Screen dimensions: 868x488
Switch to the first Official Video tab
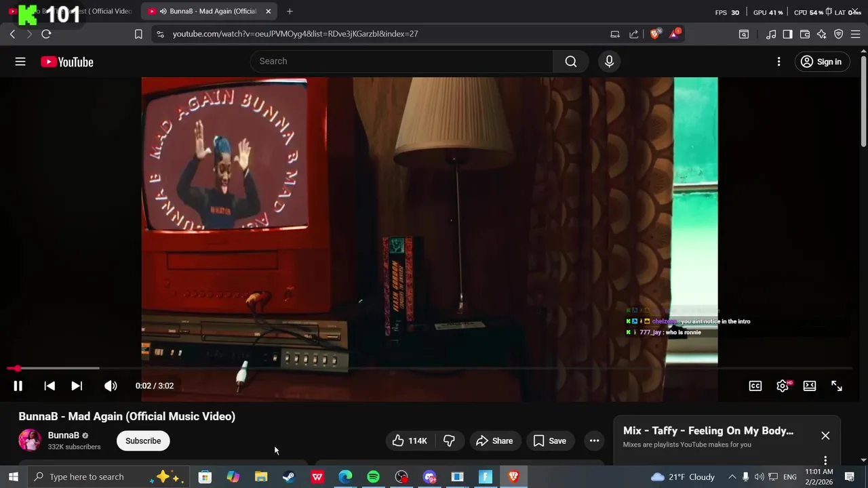tap(71, 11)
